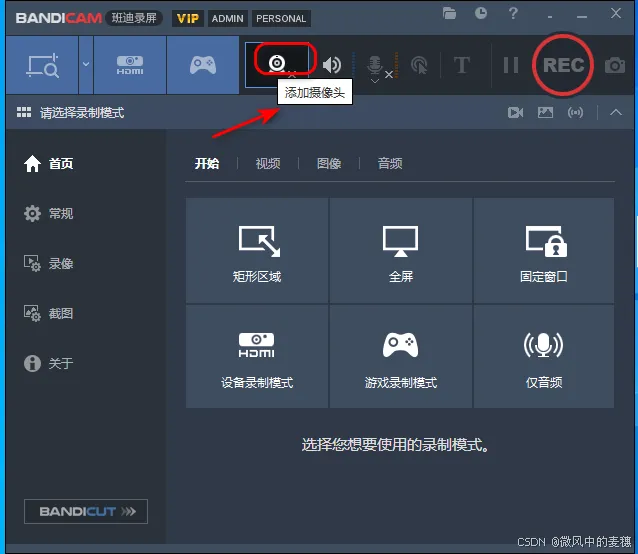Toggle the webcam overlay (添加摄像头) icon
This screenshot has width=638, height=554.
277,64
